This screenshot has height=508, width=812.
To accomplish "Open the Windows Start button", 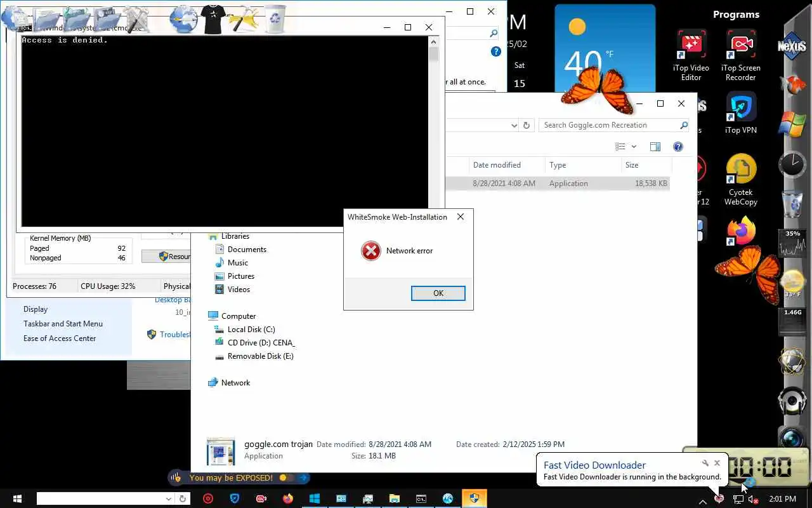I will [17, 499].
